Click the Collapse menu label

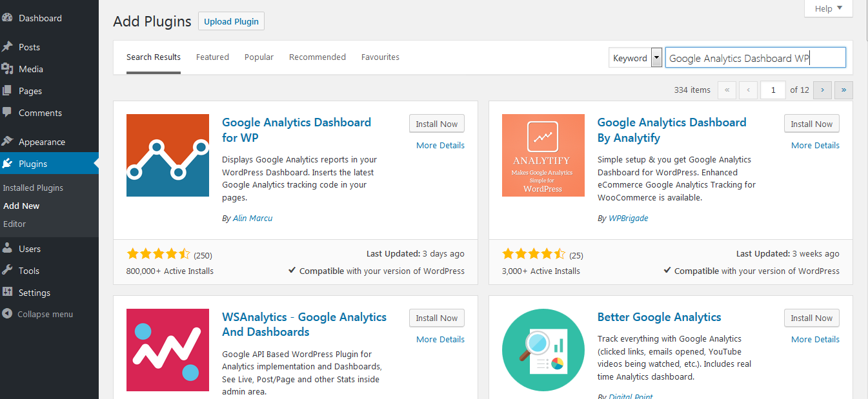click(x=45, y=314)
